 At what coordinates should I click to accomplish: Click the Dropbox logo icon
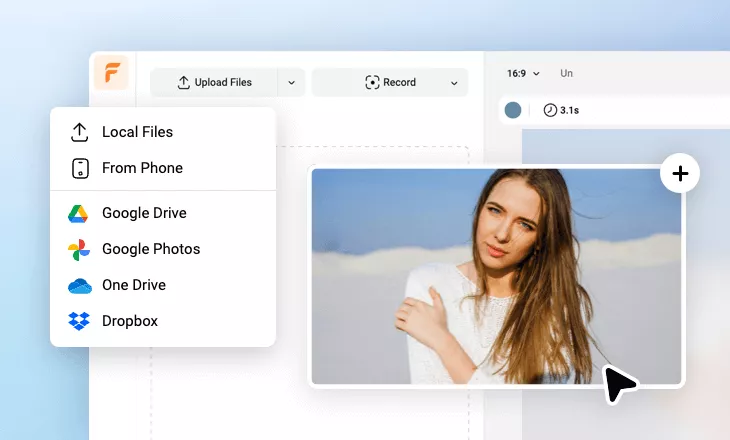pos(79,321)
